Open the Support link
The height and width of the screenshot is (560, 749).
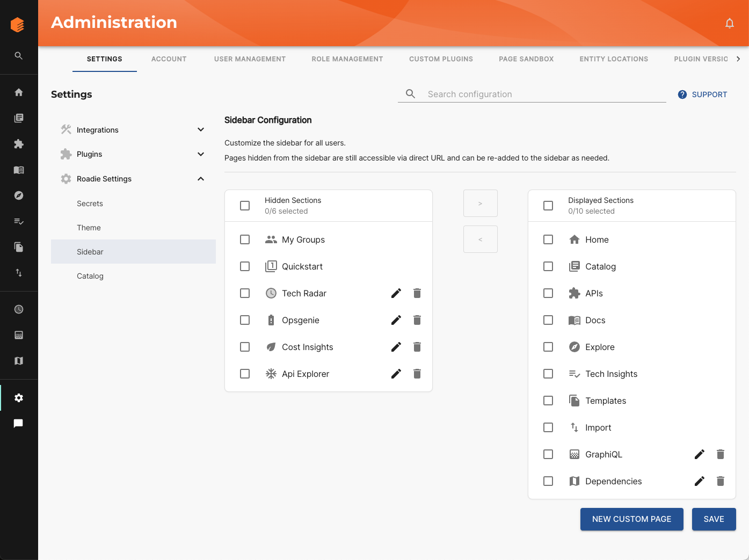(x=703, y=94)
